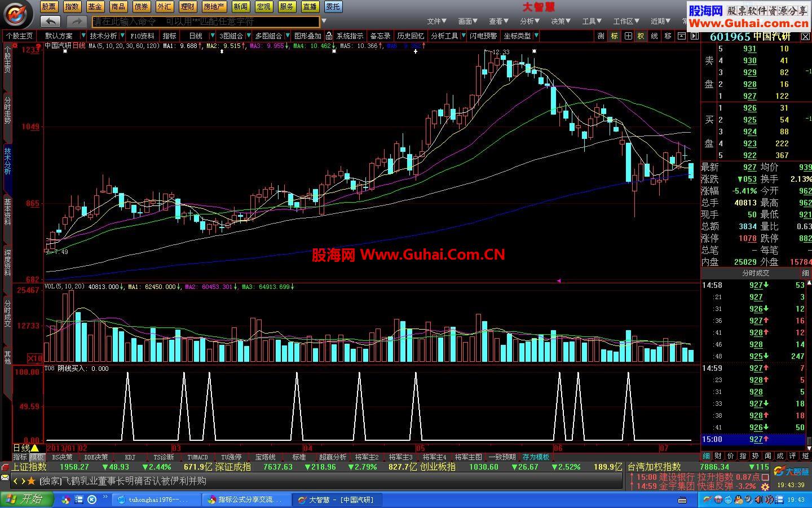Open the 工作区 menu dropdown

tap(626, 21)
